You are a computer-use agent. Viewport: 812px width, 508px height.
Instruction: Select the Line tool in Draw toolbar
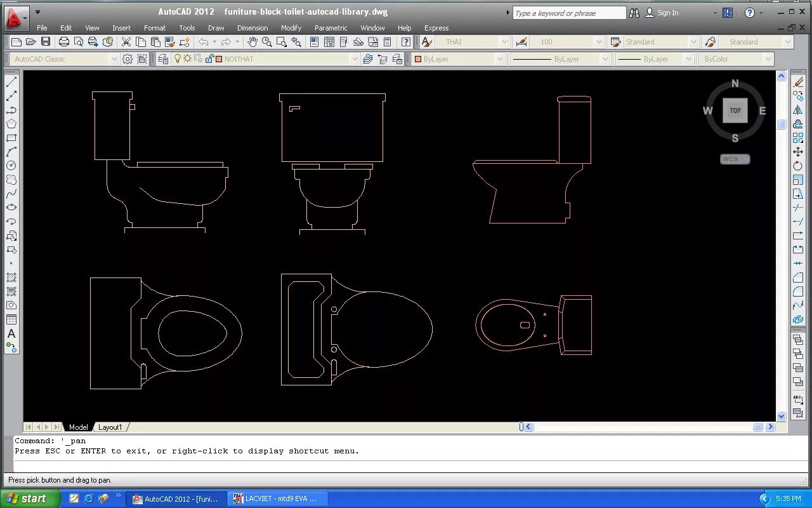coord(11,82)
